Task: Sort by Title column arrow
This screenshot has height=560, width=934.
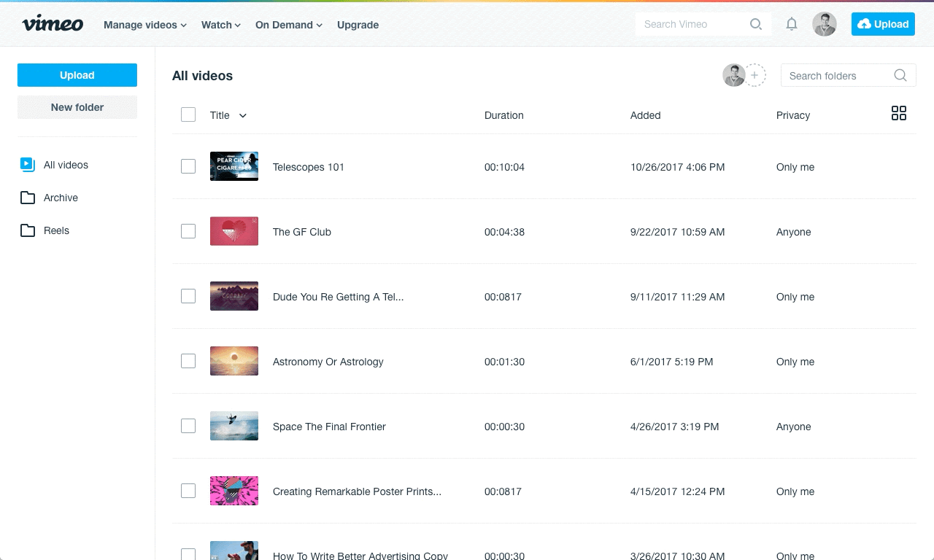Action: pyautogui.click(x=243, y=115)
